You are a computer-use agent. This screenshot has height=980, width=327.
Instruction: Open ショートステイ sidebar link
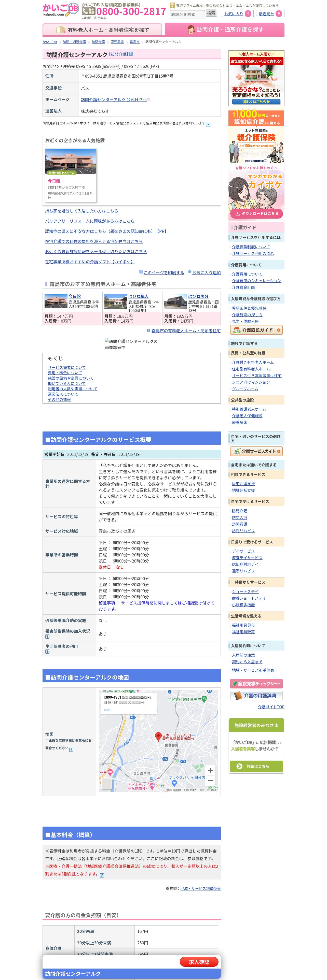tap(245, 592)
